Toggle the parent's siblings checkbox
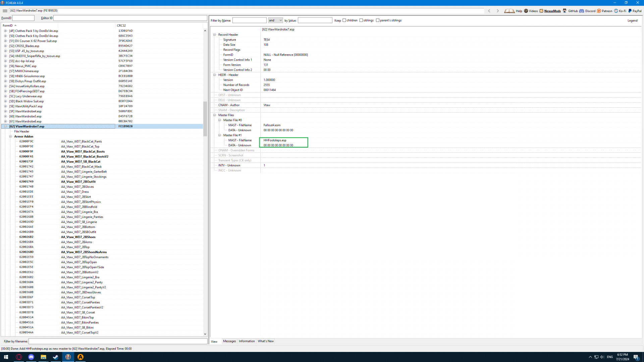 (378, 20)
